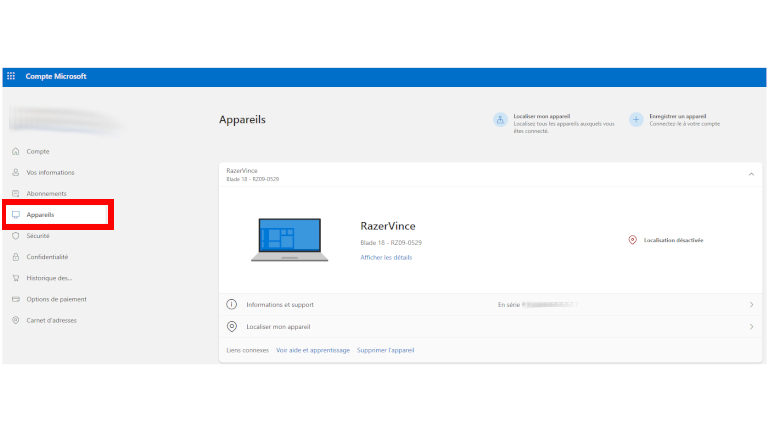
Task: Click the locate pin icon on Localiser mon appareil row
Action: [x=232, y=327]
